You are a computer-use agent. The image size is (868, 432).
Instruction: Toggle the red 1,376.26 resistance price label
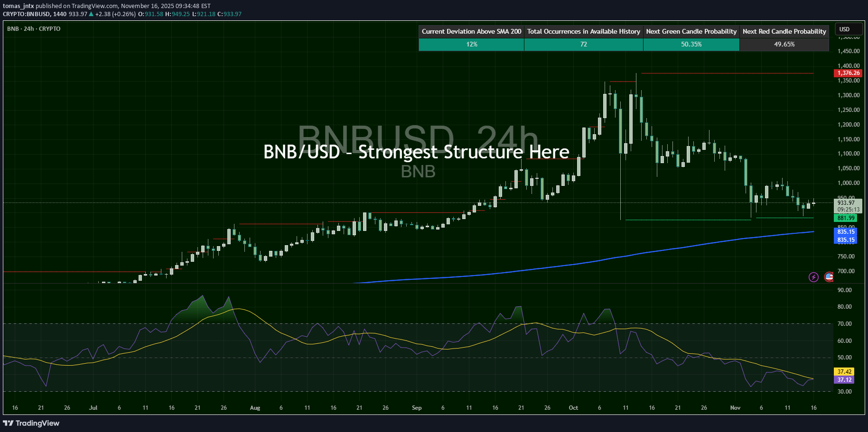848,73
